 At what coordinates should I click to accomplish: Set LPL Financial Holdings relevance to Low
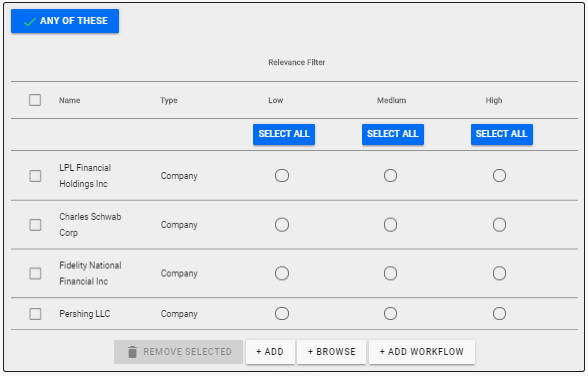[282, 175]
